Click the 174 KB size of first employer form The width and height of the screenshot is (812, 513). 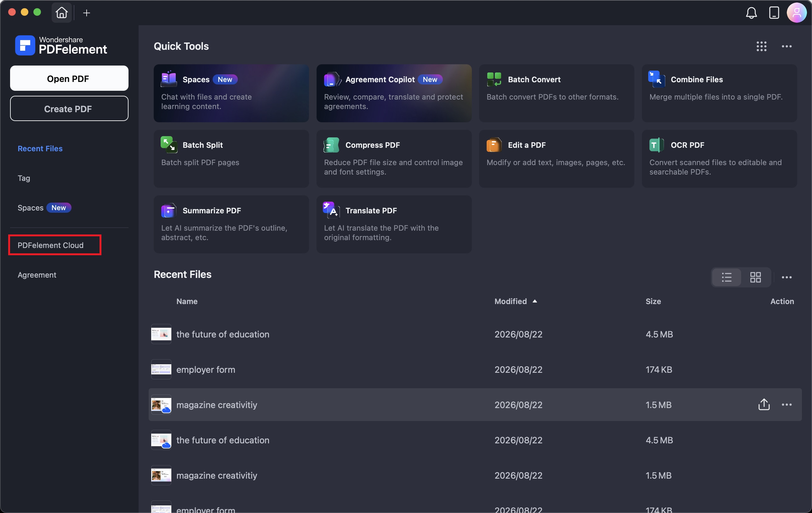[659, 369]
